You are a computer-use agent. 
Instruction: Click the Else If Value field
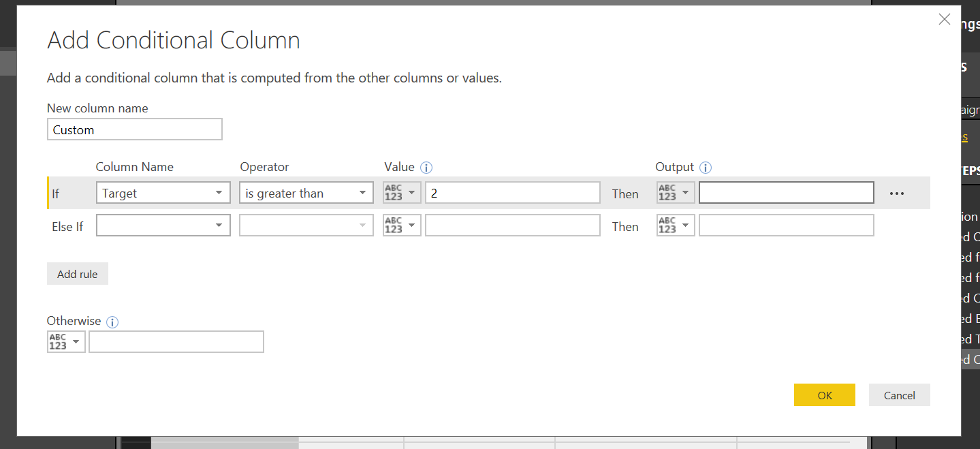tap(513, 226)
